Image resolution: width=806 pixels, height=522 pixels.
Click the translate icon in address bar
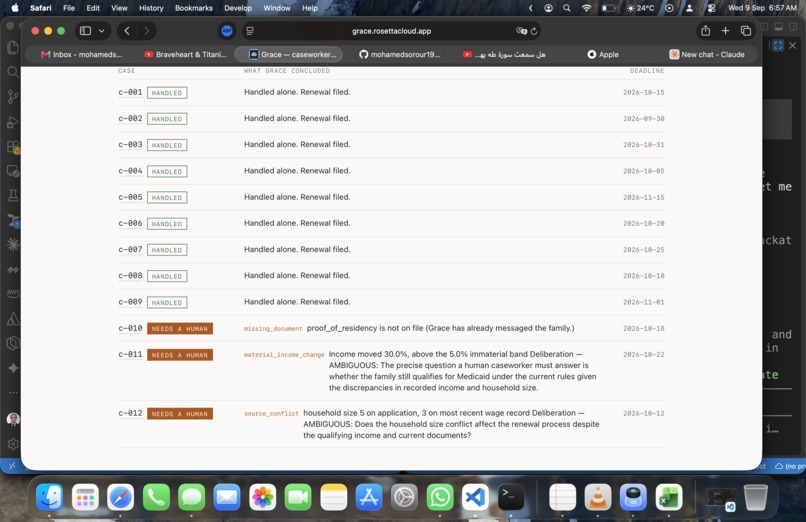pyautogui.click(x=521, y=31)
